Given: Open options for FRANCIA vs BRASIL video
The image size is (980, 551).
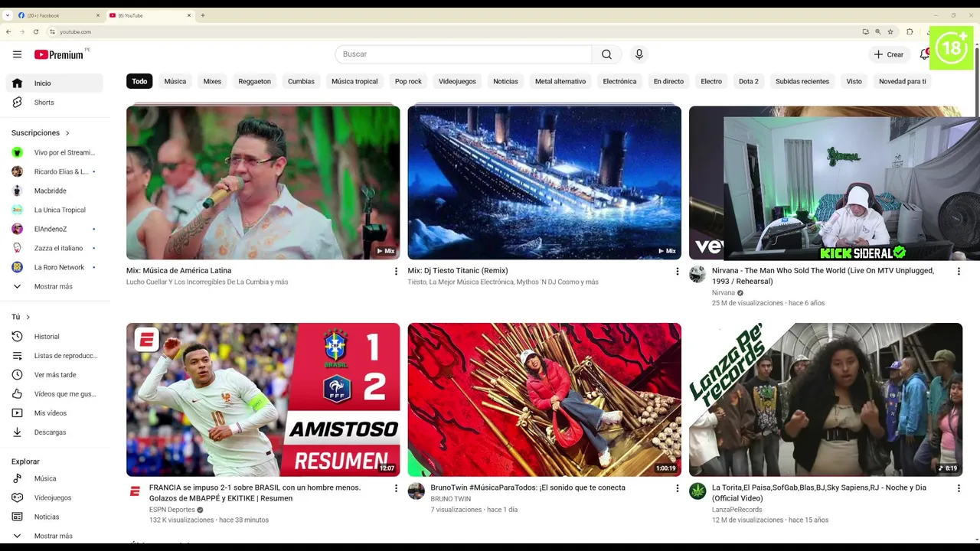Looking at the screenshot, I should click(396, 488).
